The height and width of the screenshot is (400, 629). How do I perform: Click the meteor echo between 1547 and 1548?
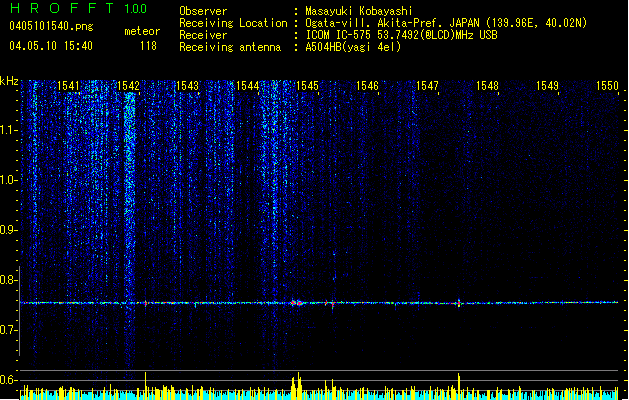point(459,303)
